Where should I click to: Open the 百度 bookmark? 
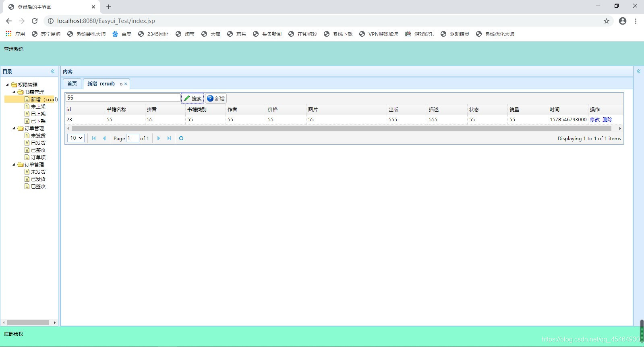122,34
